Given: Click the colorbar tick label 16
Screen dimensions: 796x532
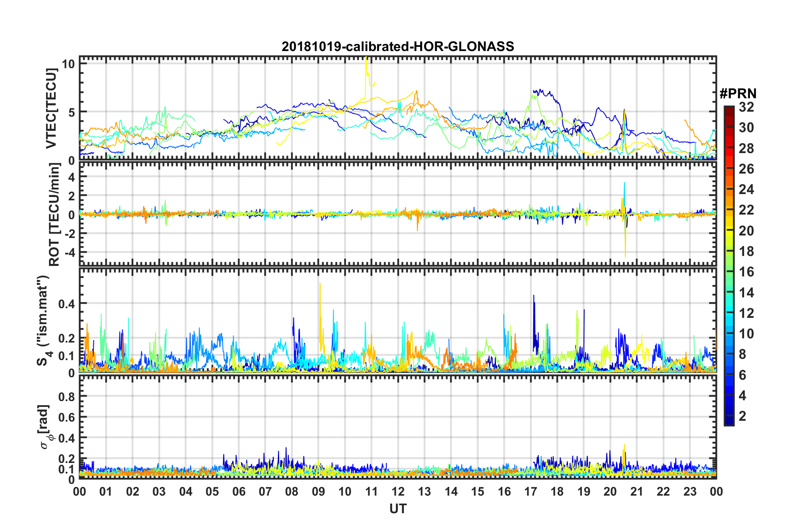Looking at the screenshot, I should click(x=746, y=272).
